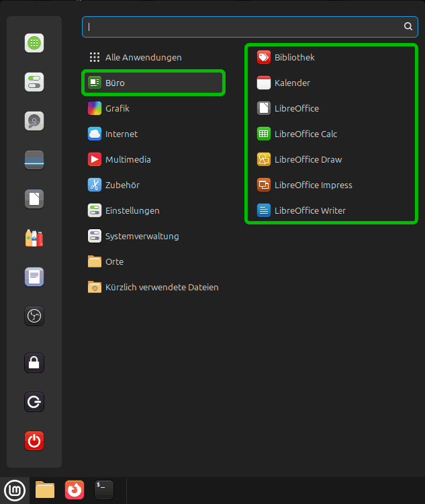Open the terminal from the taskbar

click(x=104, y=490)
